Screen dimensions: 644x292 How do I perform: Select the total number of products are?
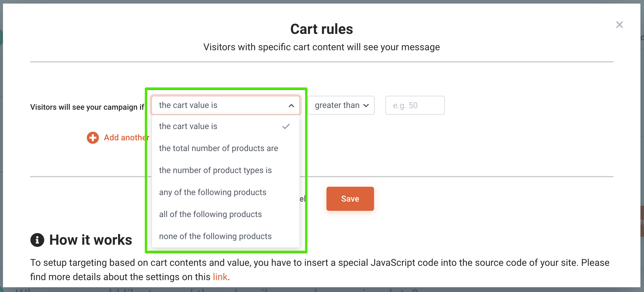coord(219,148)
